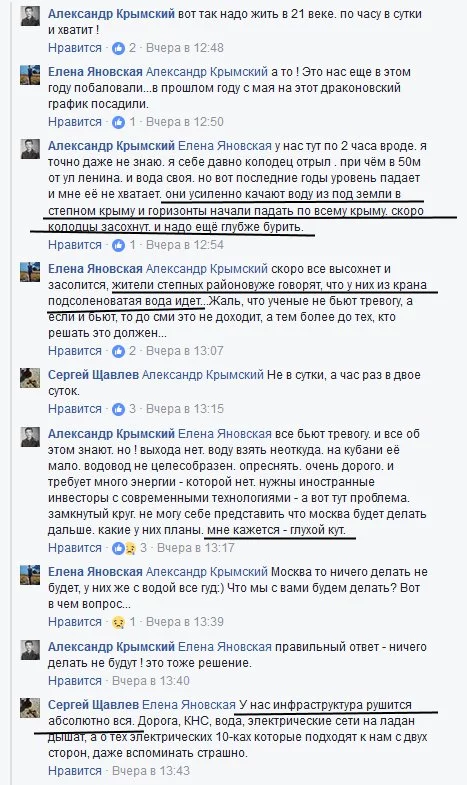
Task: Open Сергей Щавлев author name in last comment
Action: (x=93, y=705)
